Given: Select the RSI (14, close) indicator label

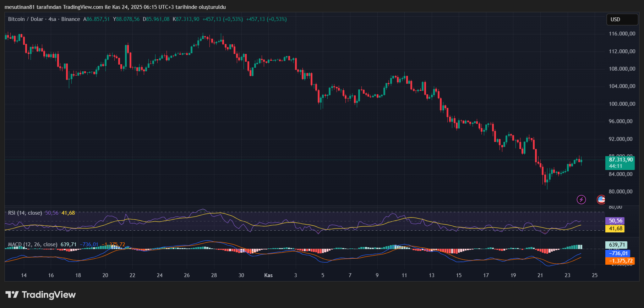Looking at the screenshot, I should tap(25, 213).
